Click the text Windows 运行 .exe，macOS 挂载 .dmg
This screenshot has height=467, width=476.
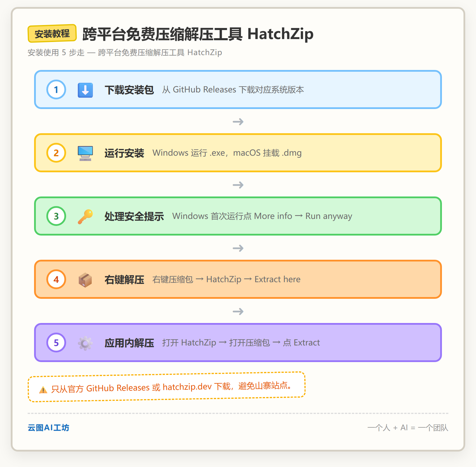(227, 153)
